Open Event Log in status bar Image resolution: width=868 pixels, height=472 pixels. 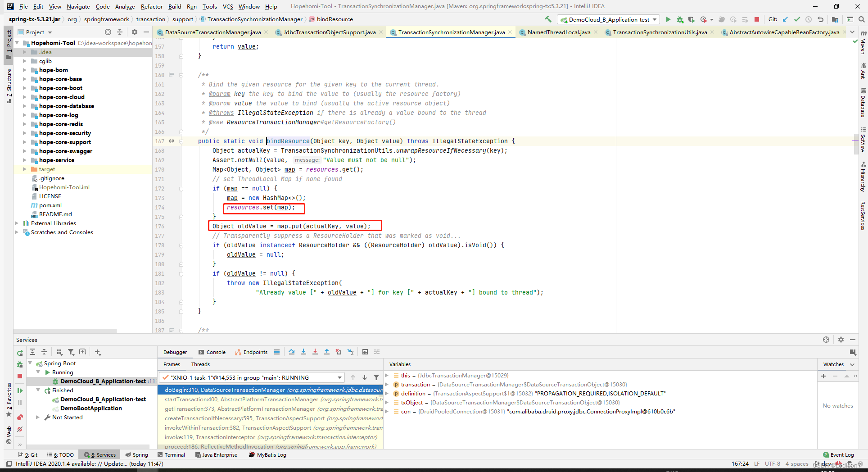pos(838,455)
